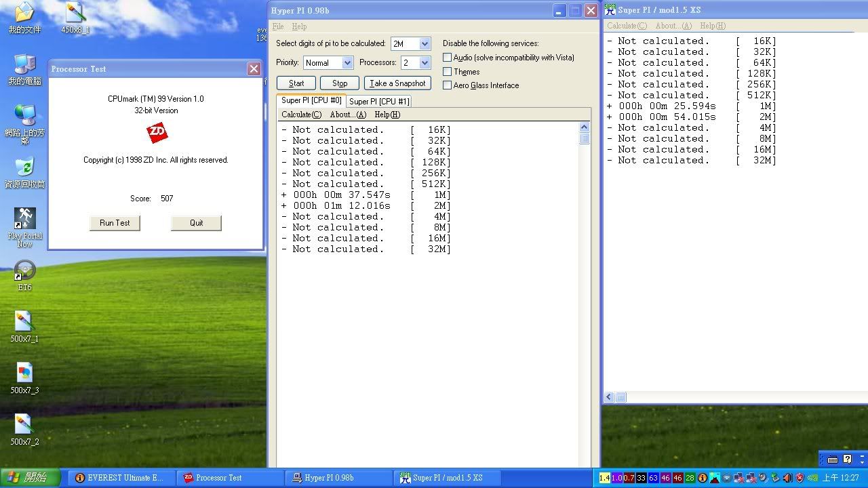Click the blue 63 sensor tray icon
The image size is (868, 488).
point(654,478)
